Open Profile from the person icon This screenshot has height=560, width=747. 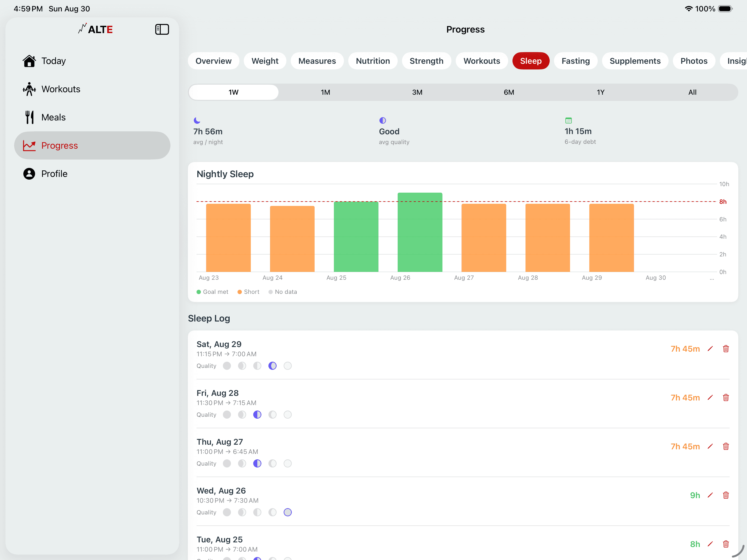[29, 174]
